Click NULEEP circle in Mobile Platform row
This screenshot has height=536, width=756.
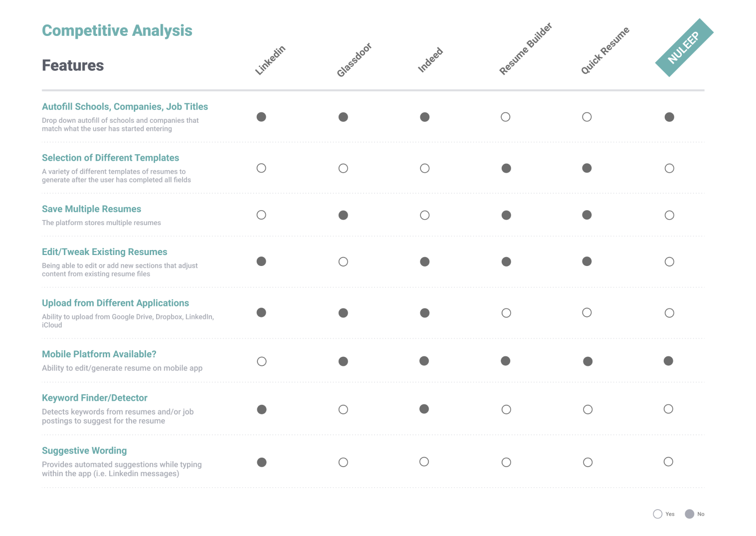[x=668, y=361]
